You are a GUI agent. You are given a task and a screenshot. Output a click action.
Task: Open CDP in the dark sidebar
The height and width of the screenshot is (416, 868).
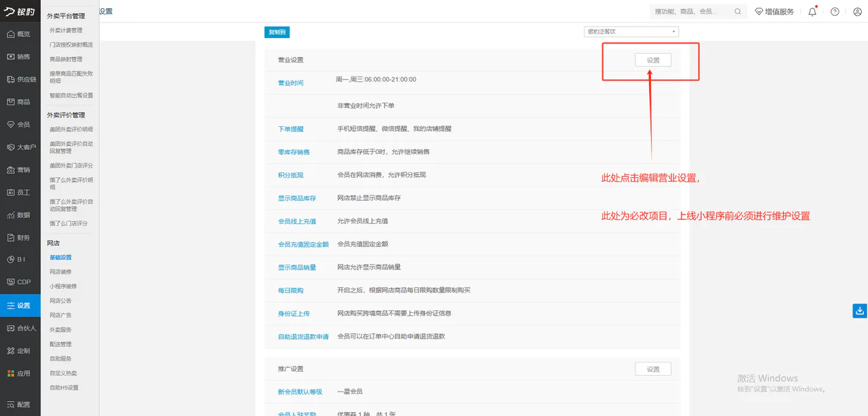tap(20, 282)
